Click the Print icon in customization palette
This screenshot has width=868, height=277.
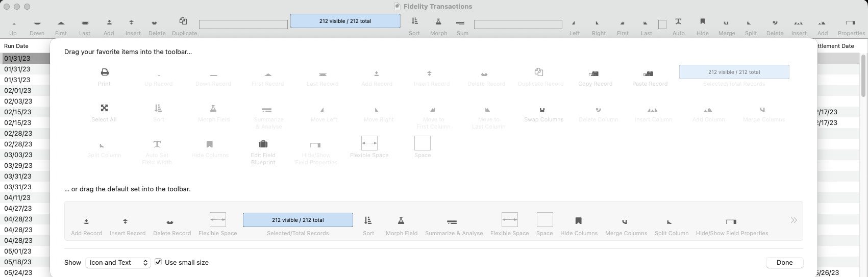click(x=104, y=72)
